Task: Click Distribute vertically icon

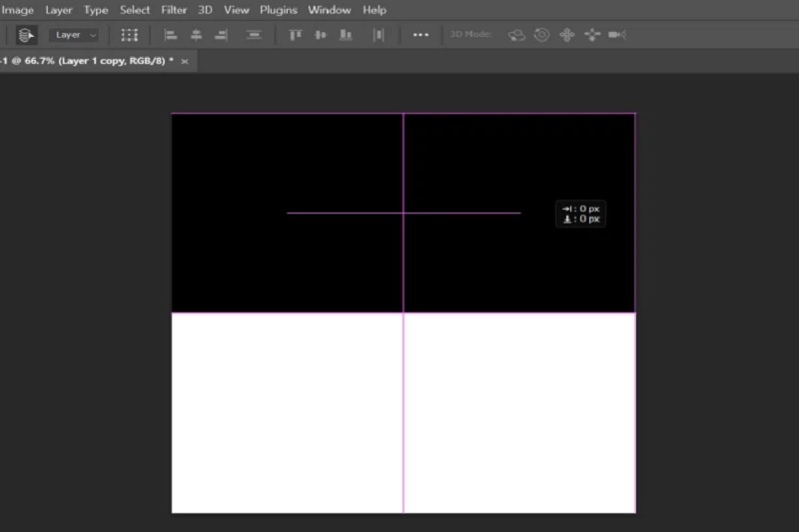Action: click(254, 35)
